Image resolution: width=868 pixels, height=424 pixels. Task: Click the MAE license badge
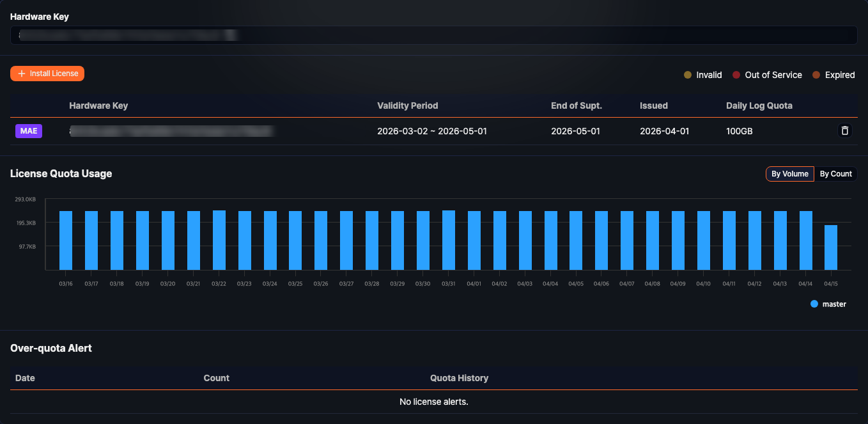(x=28, y=130)
